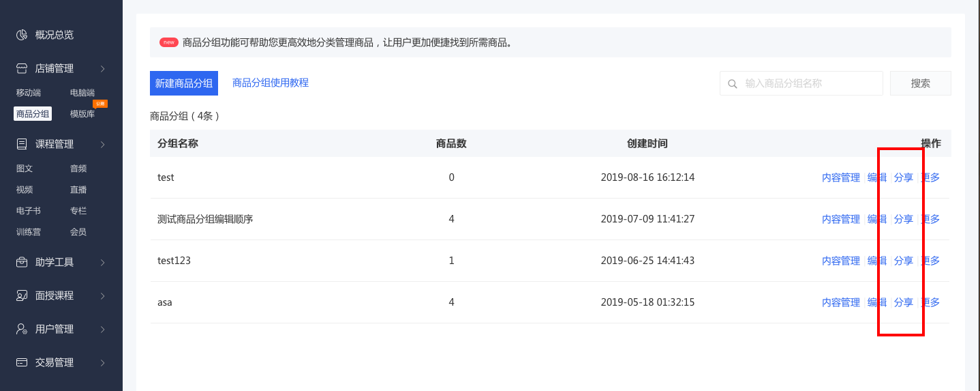Image resolution: width=980 pixels, height=391 pixels.
Task: Open 更多 options for test group
Action: 930,177
